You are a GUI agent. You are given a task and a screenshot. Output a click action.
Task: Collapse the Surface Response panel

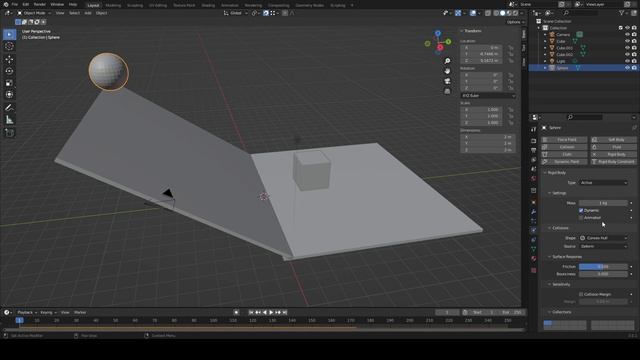pyautogui.click(x=566, y=257)
